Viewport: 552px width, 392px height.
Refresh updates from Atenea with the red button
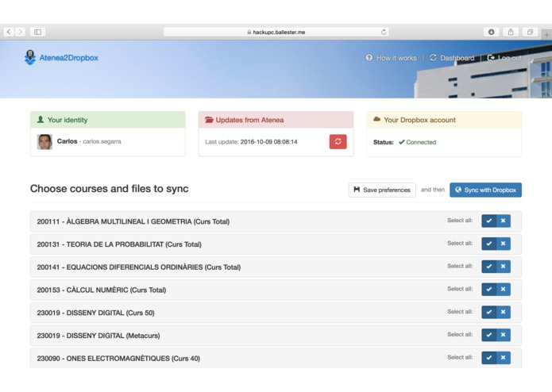point(338,142)
